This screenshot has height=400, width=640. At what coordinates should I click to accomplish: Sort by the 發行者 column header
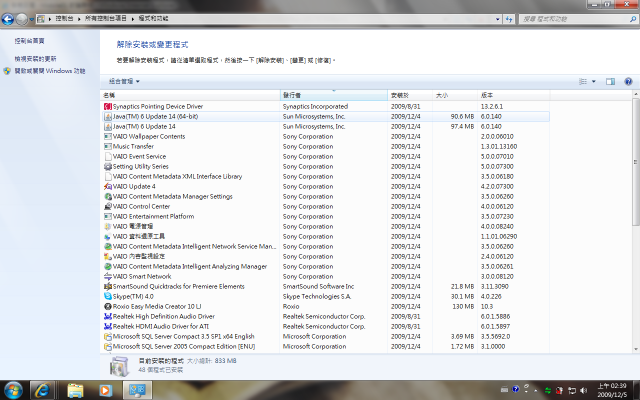pos(334,95)
